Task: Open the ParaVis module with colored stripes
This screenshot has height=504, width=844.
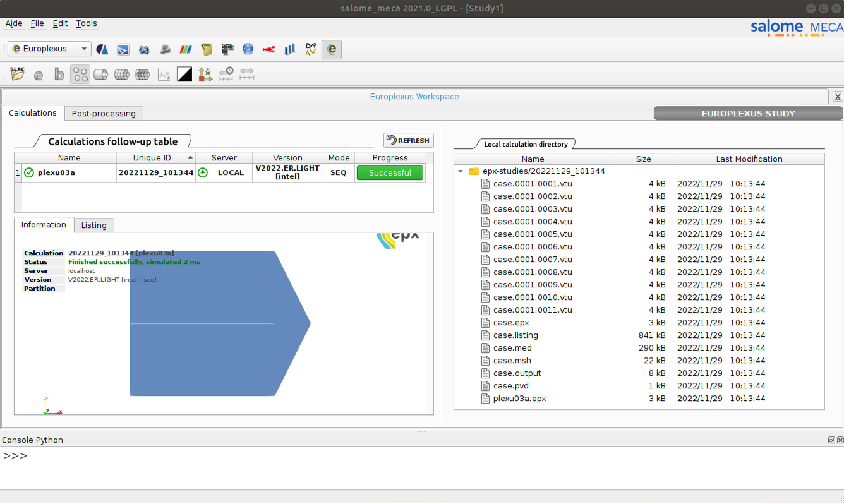Action: pyautogui.click(x=186, y=49)
